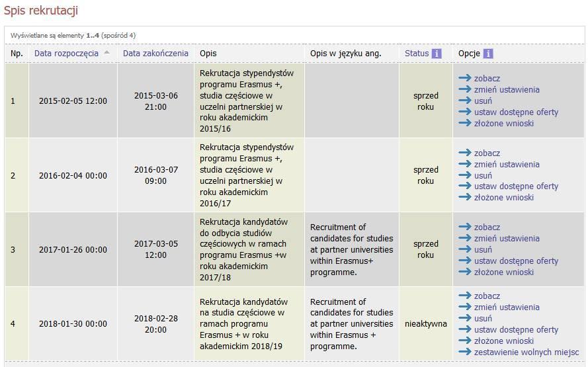Click 'ustaw dostępne oferty' in row 4
This screenshot has width=588, height=367.
point(516,330)
